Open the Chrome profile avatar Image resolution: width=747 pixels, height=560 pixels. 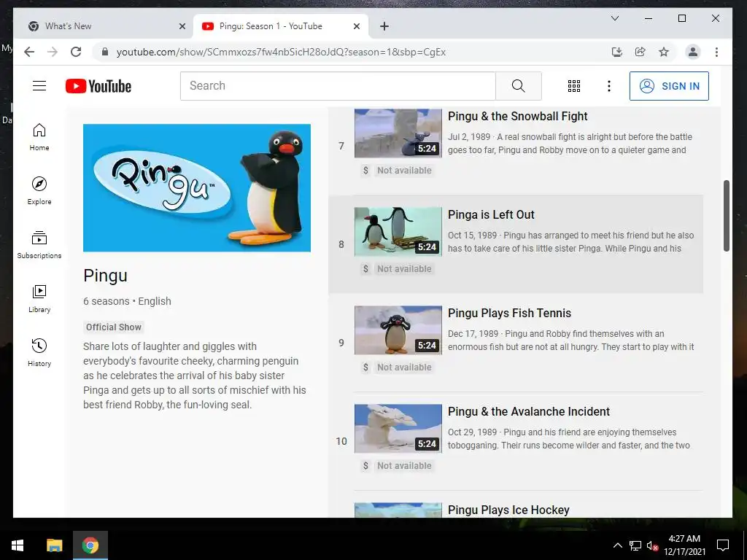point(693,52)
